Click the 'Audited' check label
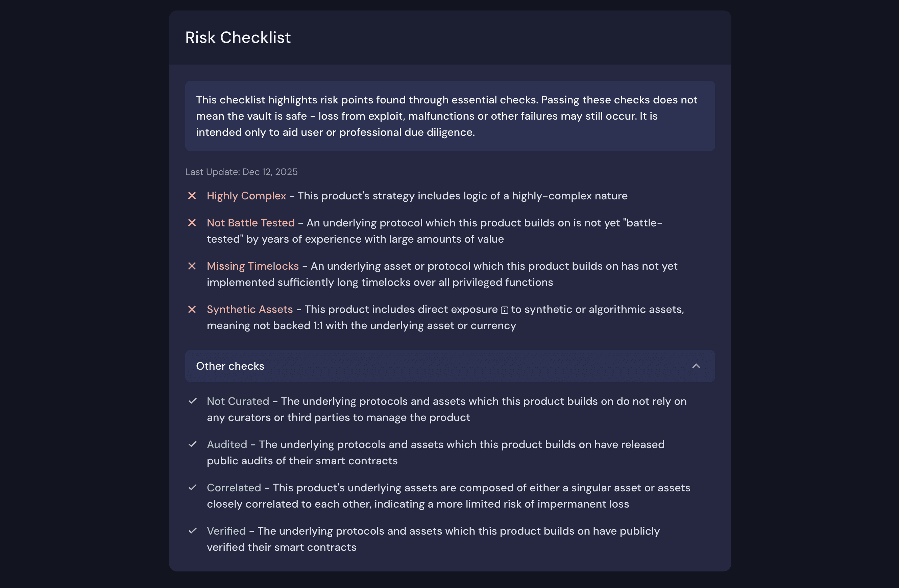 pos(227,444)
